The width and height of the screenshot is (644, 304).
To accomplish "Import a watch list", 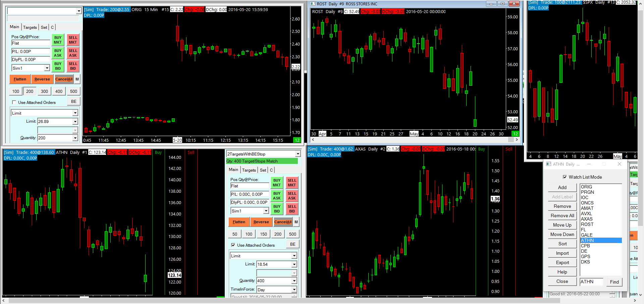I will click(x=562, y=253).
